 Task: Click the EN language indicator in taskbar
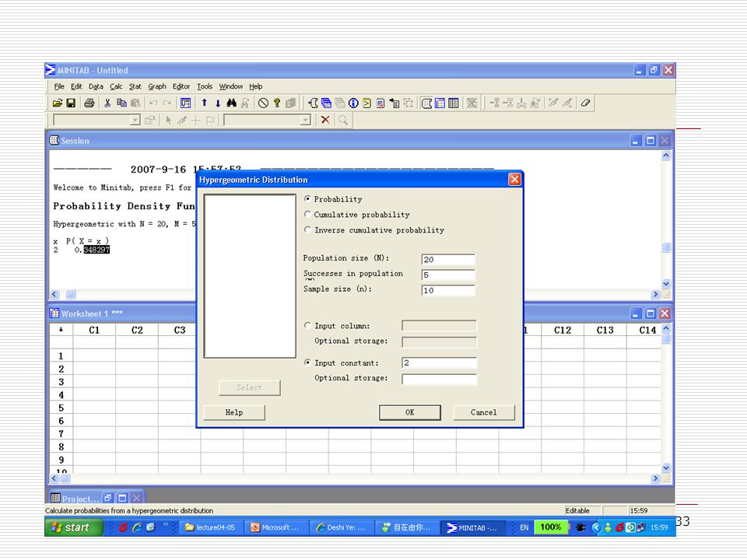click(x=524, y=527)
